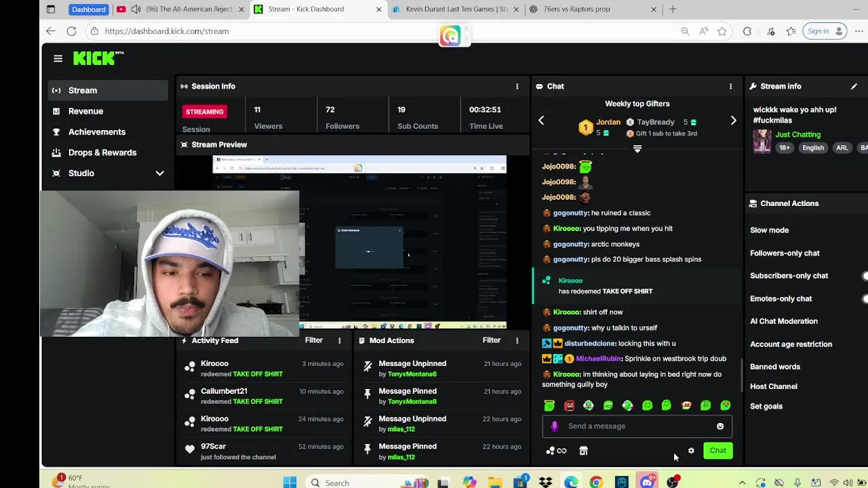Go back with browser back arrow

pyautogui.click(x=51, y=31)
